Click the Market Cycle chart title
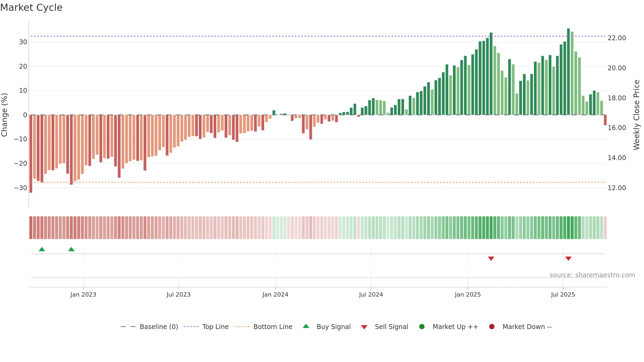This screenshot has width=644, height=362. pos(31,8)
